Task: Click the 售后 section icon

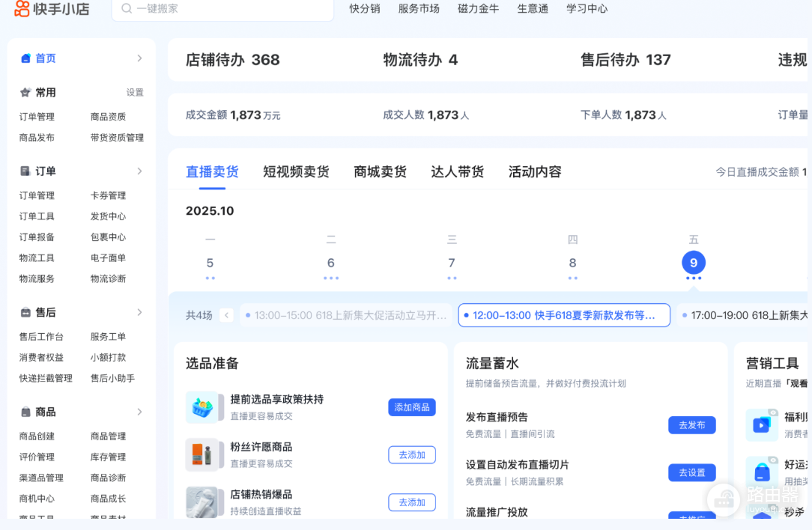Action: [25, 313]
